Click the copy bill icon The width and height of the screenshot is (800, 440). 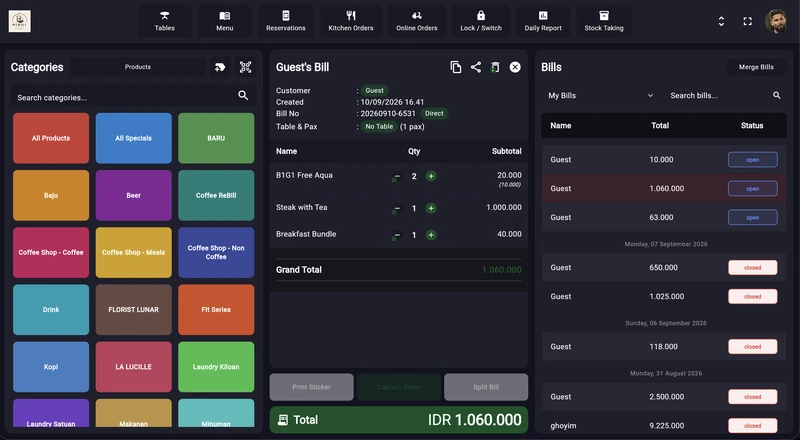[456, 67]
